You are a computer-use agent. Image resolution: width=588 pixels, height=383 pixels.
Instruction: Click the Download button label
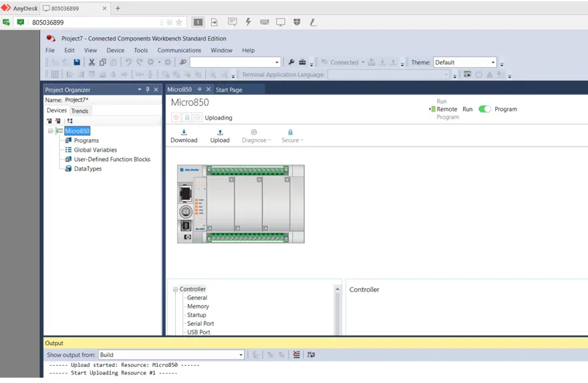point(184,140)
